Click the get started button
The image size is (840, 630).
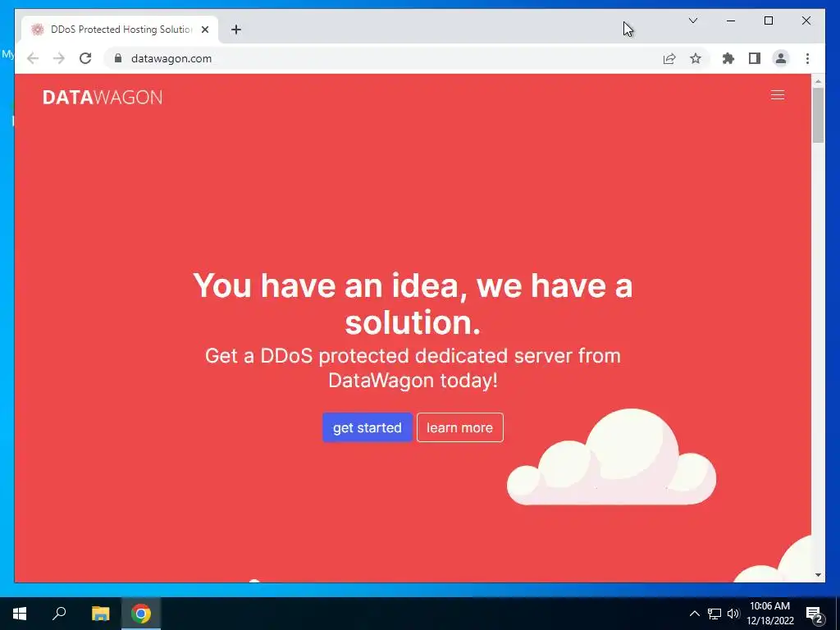367,427
